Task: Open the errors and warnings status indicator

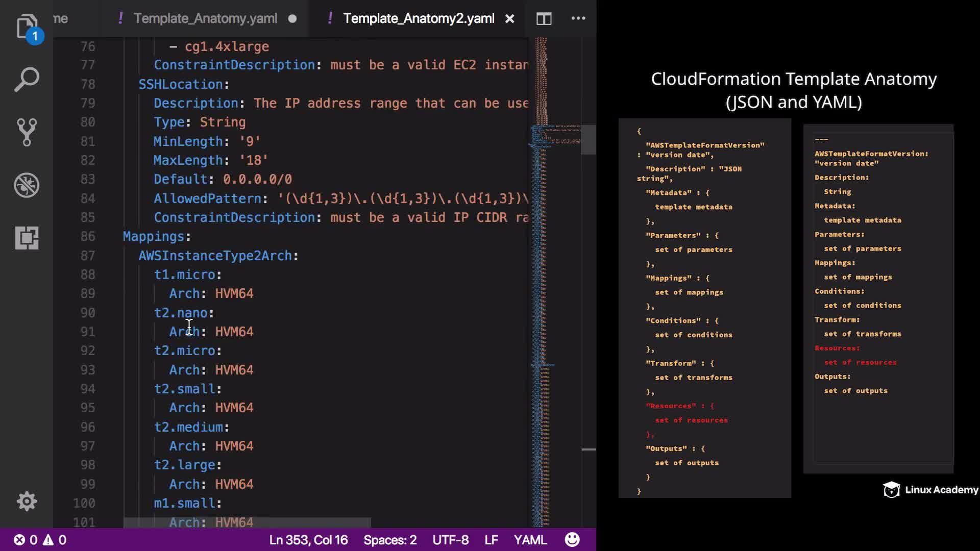Action: coord(40,540)
